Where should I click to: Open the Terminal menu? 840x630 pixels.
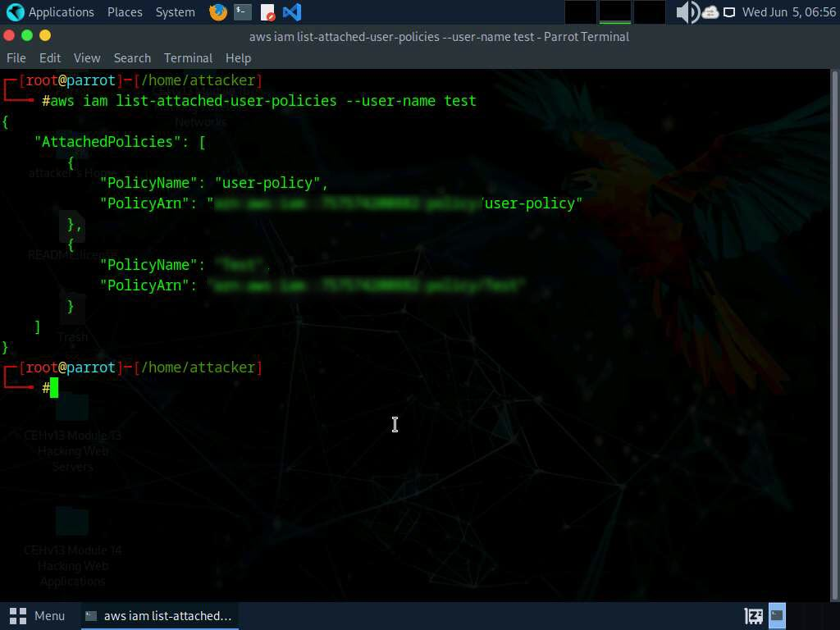(x=188, y=58)
